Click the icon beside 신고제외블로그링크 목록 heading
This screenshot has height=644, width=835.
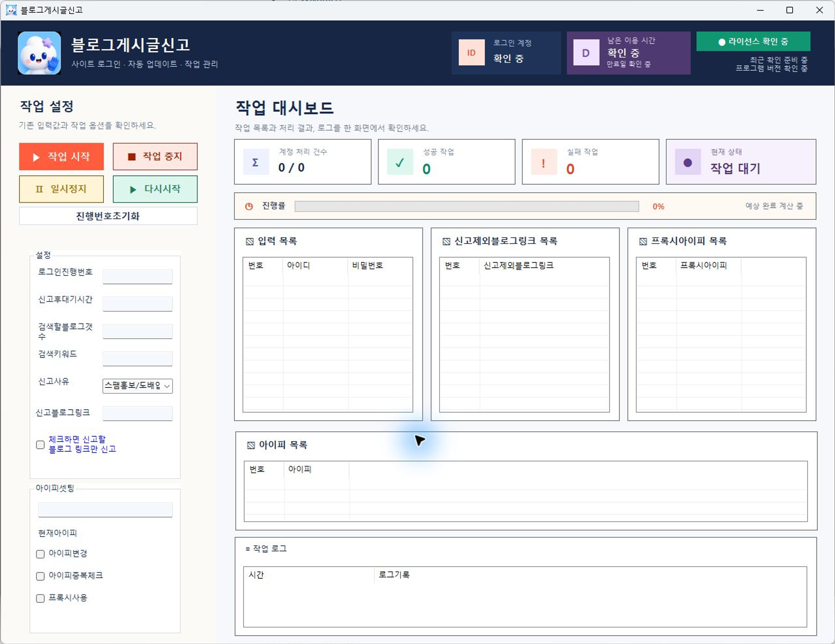[x=447, y=241]
